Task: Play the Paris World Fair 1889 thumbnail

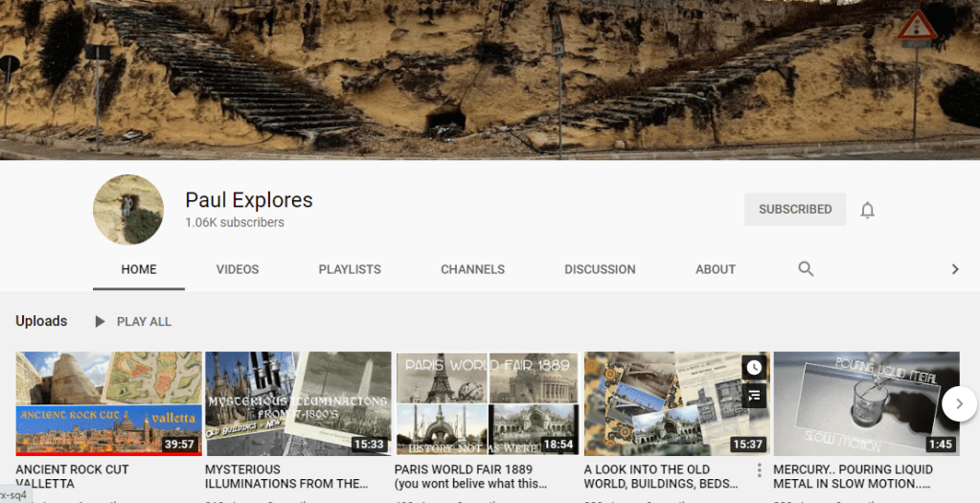Action: coord(487,403)
